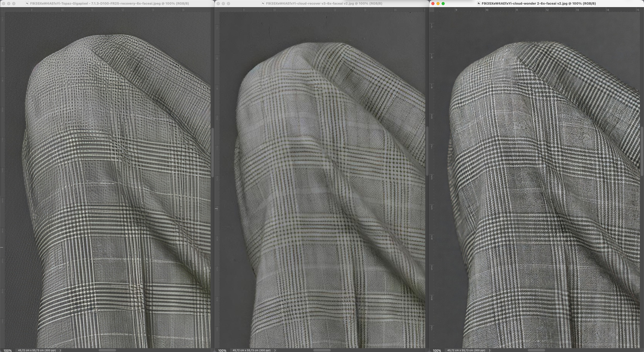Click document icon in Topaz-Gigapixel title bar
The width and height of the screenshot is (644, 352).
[27, 3]
